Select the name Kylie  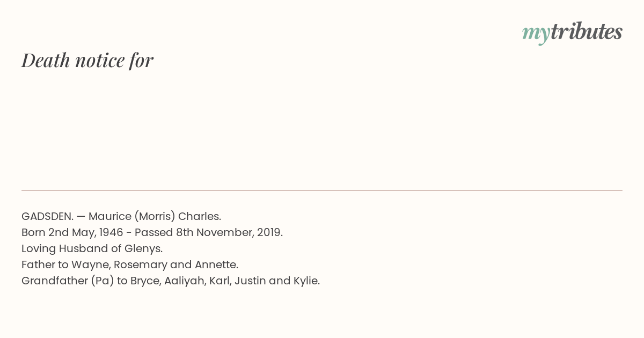pyautogui.click(x=305, y=281)
